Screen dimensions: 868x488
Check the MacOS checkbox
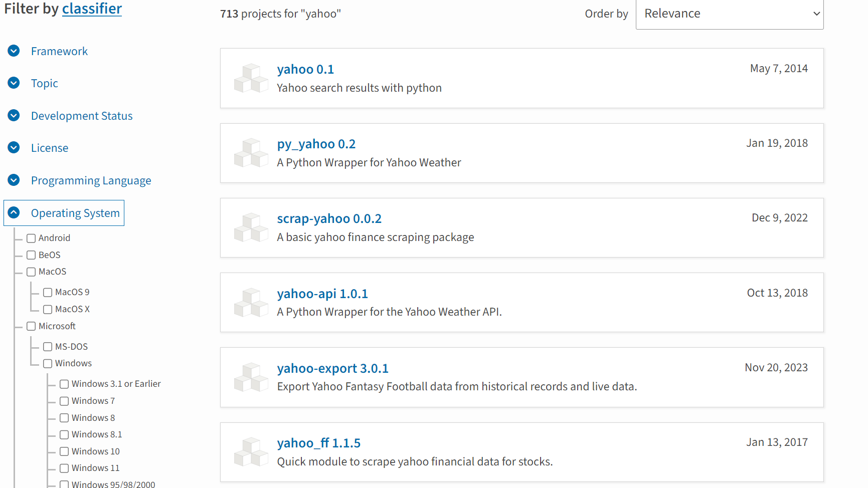tap(31, 272)
